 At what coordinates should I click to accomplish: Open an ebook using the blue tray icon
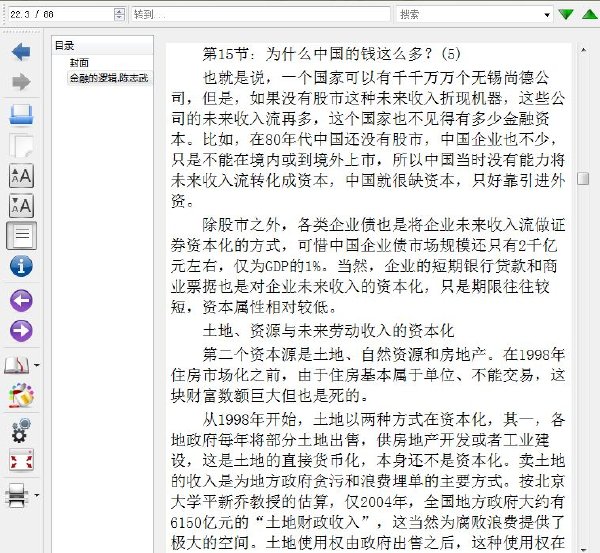21,114
